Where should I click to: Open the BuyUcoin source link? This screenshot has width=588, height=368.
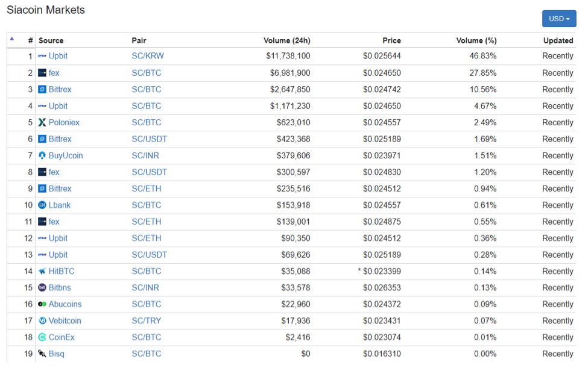click(66, 155)
